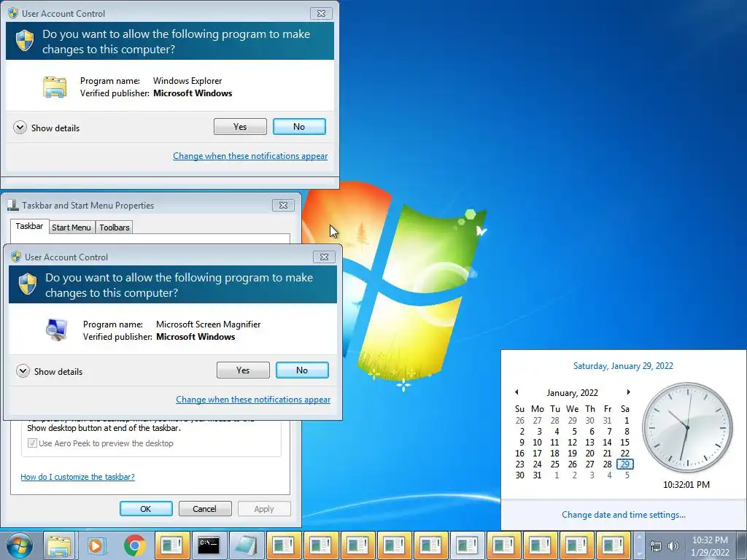This screenshot has width=747, height=560.
Task: Open the Windows Start orb menu
Action: coord(20,545)
